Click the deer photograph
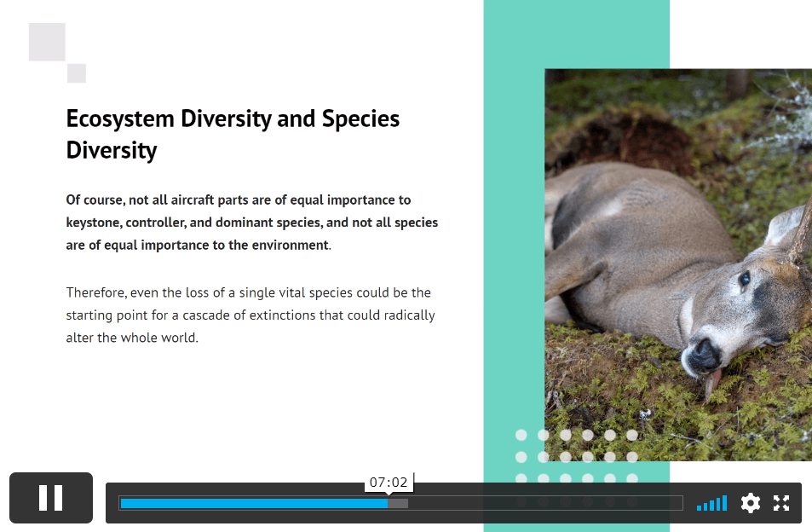812x532 pixels. [677, 264]
